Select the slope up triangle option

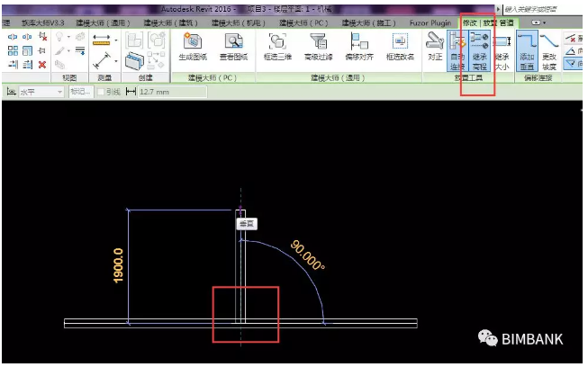click(573, 50)
